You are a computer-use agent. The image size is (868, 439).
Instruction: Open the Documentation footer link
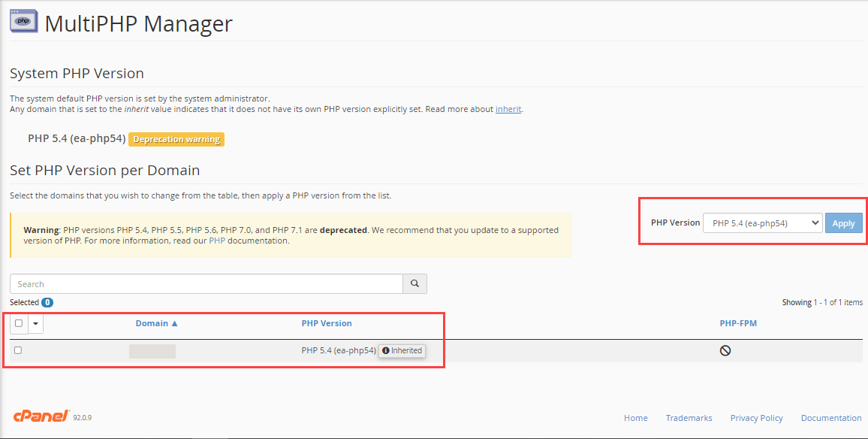pos(831,418)
